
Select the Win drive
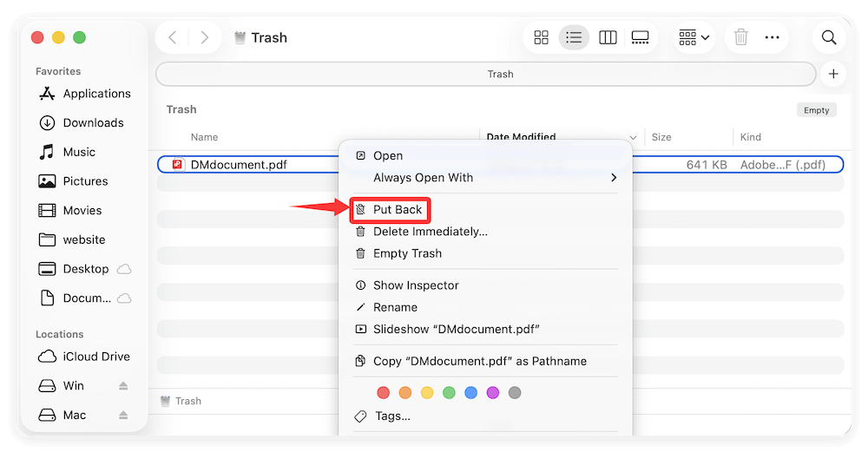tap(62, 386)
